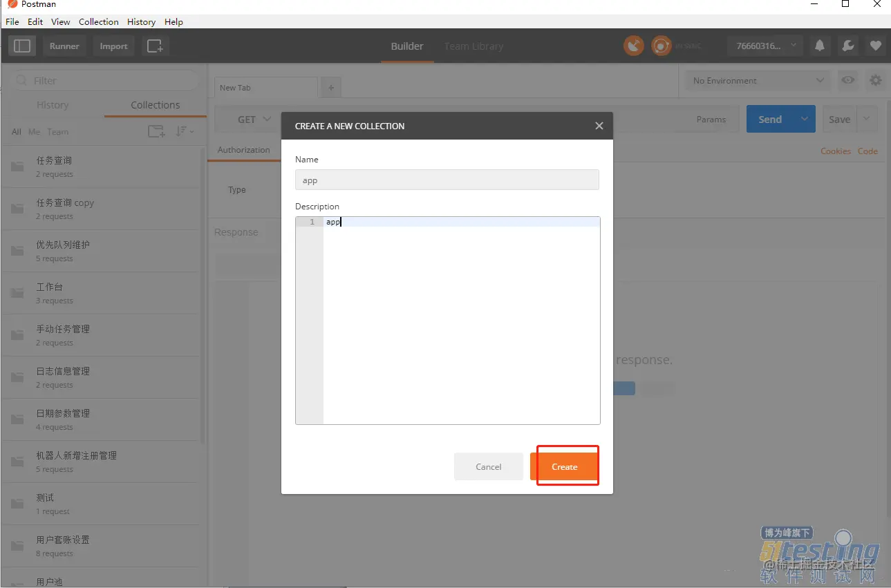
Task: Close the Create a New Collection dialog
Action: (x=599, y=126)
